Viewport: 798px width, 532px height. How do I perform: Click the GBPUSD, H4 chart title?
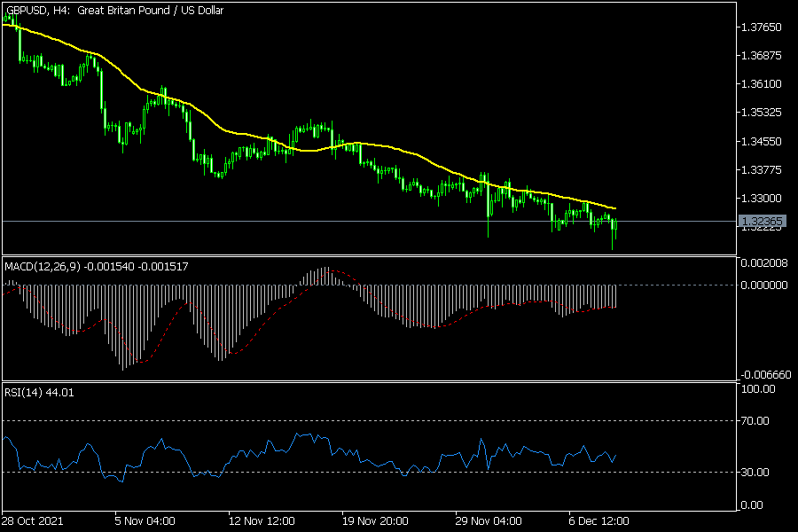click(x=114, y=10)
